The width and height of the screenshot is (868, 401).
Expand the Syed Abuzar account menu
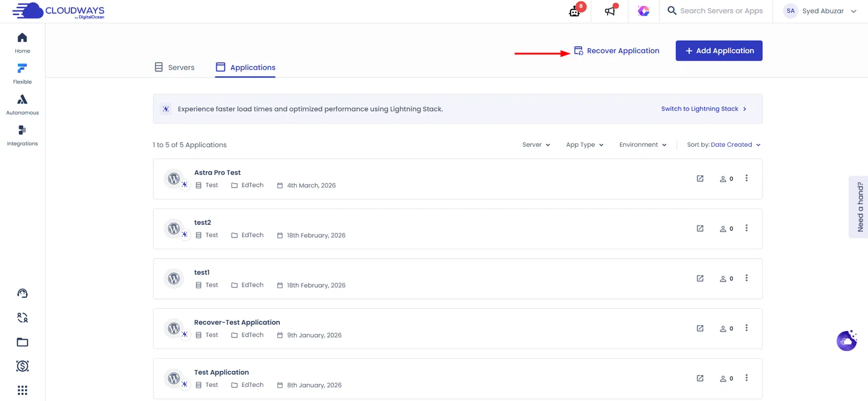pyautogui.click(x=820, y=11)
